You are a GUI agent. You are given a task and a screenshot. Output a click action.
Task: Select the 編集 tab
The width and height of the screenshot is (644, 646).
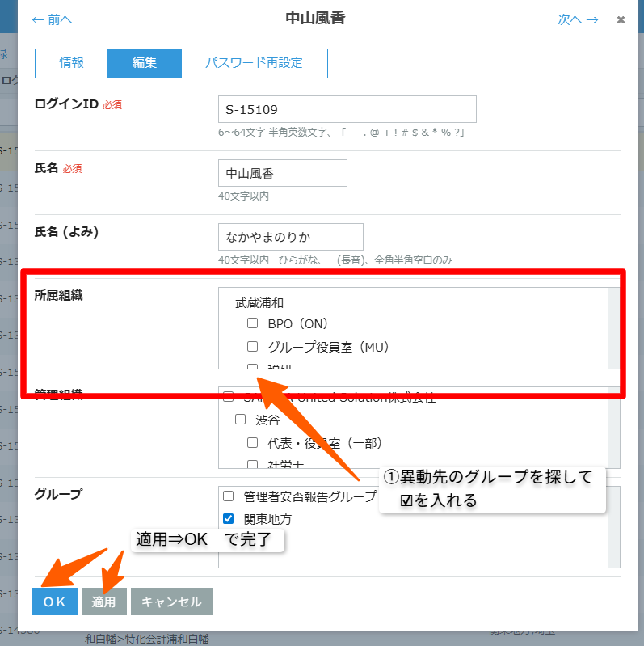tap(145, 63)
